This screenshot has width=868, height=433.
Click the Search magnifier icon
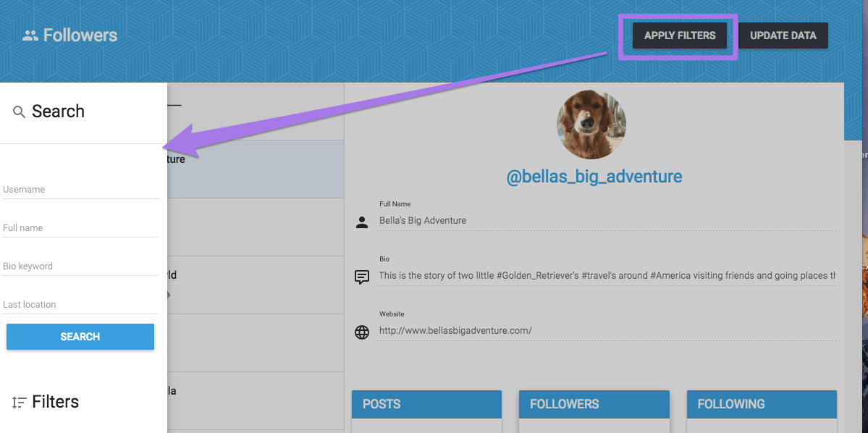19,112
